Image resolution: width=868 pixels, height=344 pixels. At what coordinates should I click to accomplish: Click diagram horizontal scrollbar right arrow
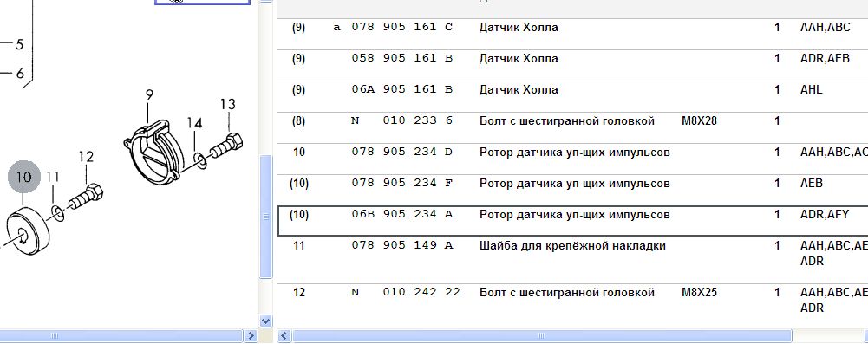tap(251, 335)
